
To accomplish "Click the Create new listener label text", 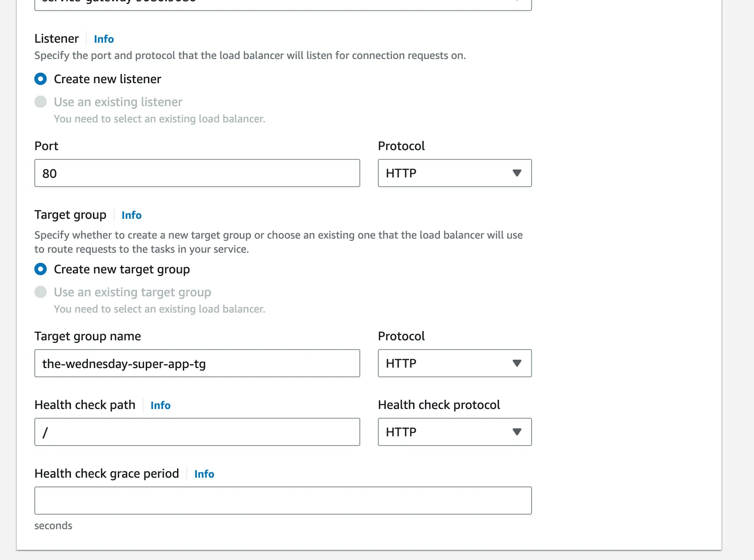I will [x=107, y=79].
